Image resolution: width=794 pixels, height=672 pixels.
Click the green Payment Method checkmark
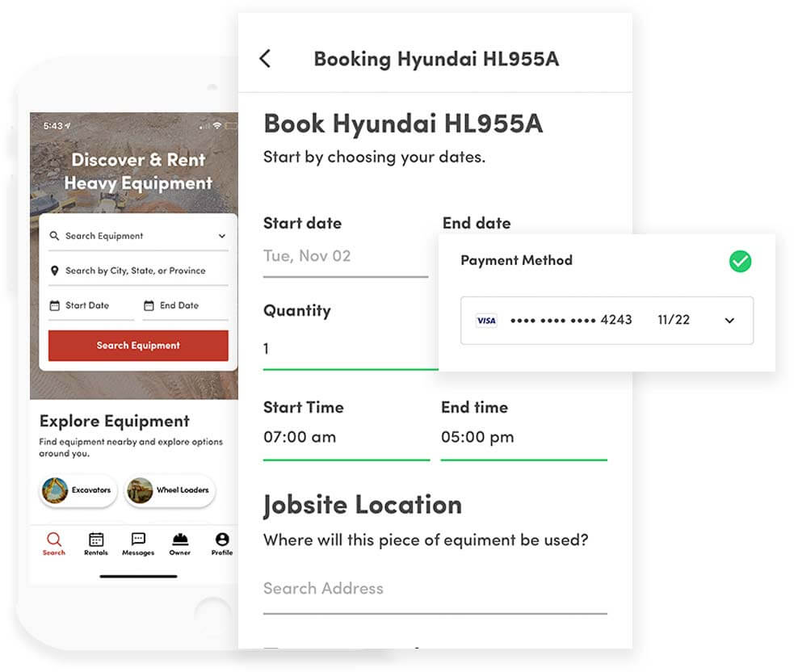click(740, 262)
